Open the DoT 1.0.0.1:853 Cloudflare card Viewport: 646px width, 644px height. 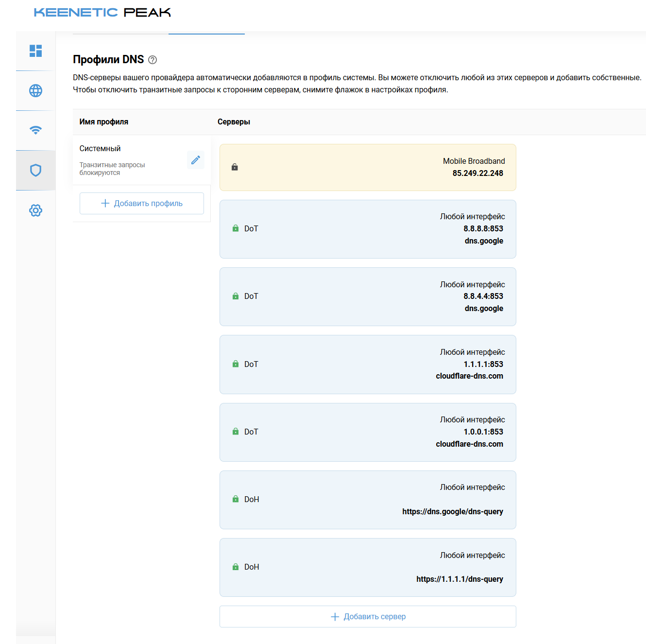point(368,432)
